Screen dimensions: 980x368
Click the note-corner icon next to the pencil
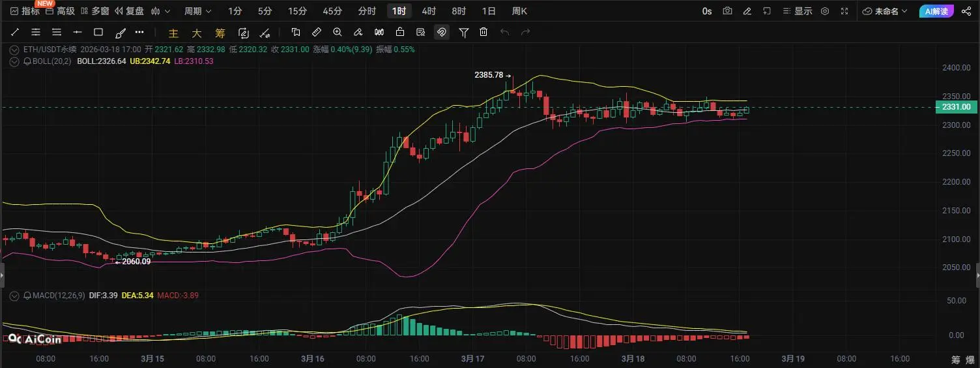click(x=767, y=11)
